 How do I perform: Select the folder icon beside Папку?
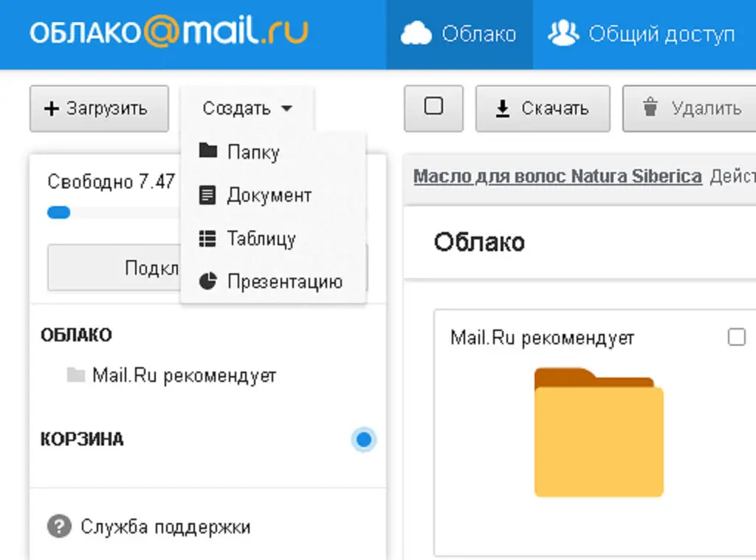pos(209,151)
